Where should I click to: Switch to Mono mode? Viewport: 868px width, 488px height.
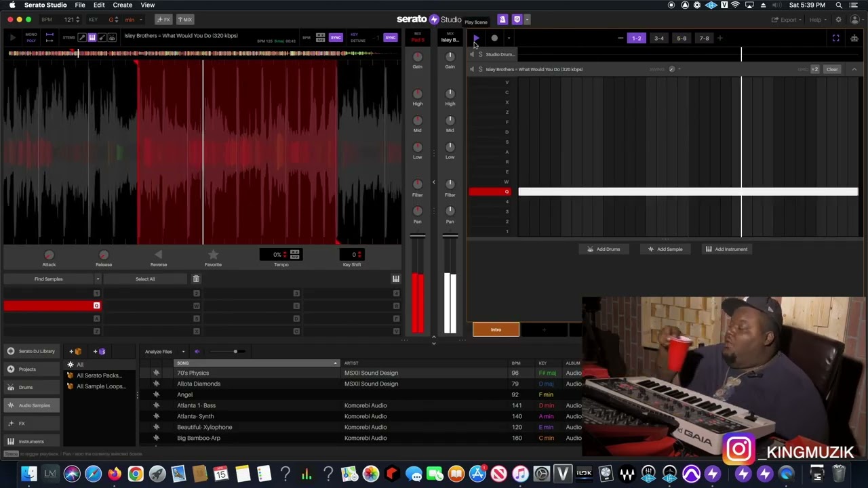pos(31,35)
